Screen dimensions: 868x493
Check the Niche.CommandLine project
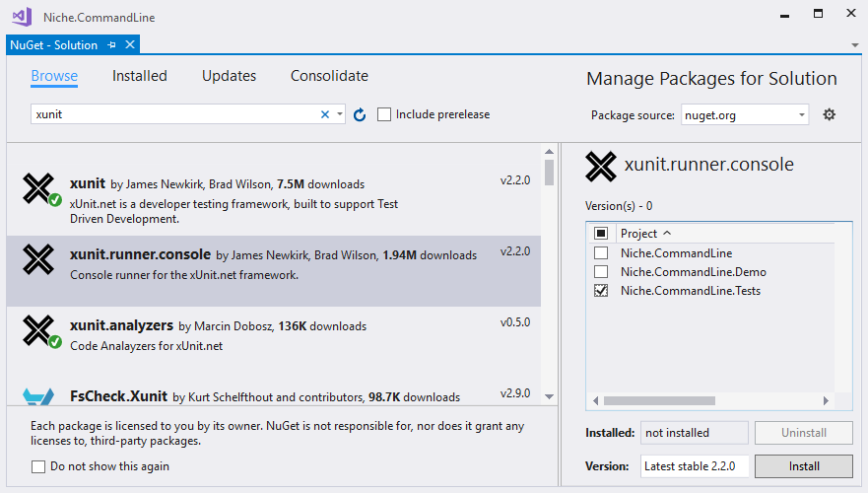point(601,253)
